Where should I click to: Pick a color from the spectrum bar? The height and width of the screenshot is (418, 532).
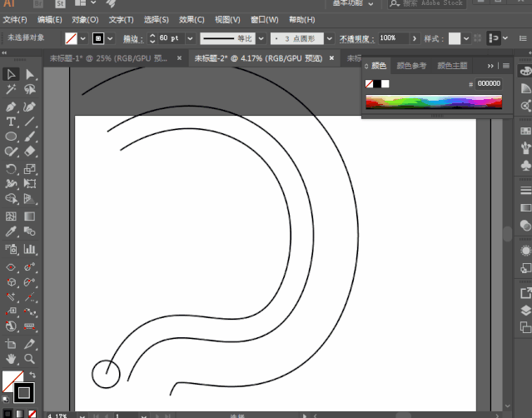434,102
